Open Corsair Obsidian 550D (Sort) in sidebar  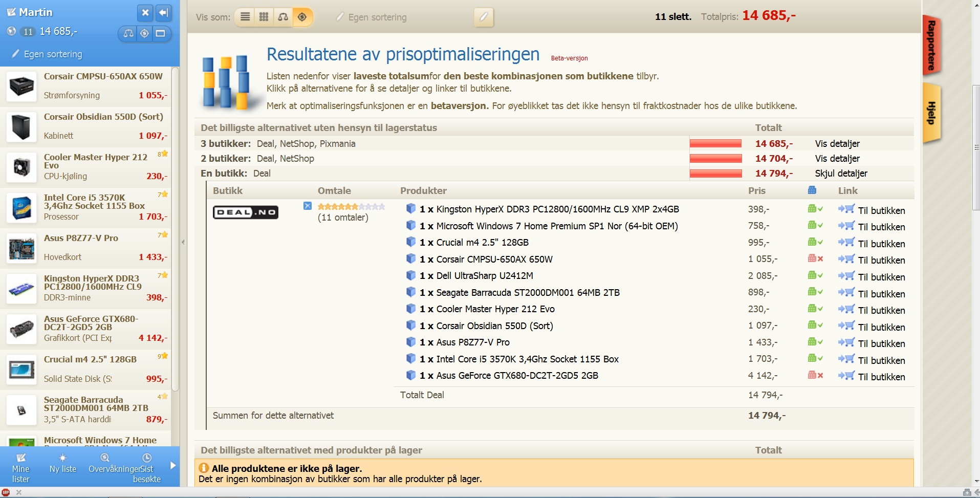(103, 117)
